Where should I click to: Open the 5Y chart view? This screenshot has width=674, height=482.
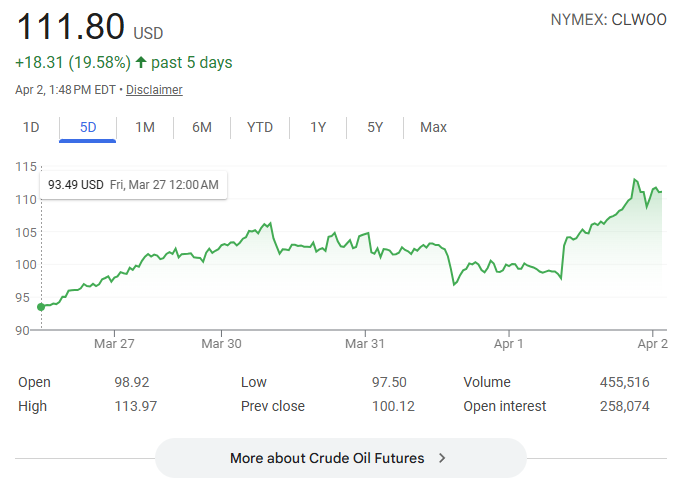[375, 127]
